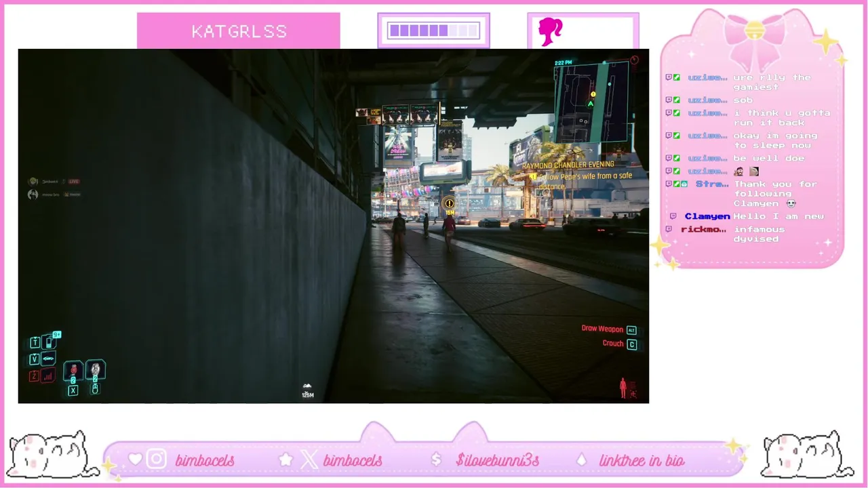
Task: Click the vehicle call car icon
Action: tap(48, 359)
